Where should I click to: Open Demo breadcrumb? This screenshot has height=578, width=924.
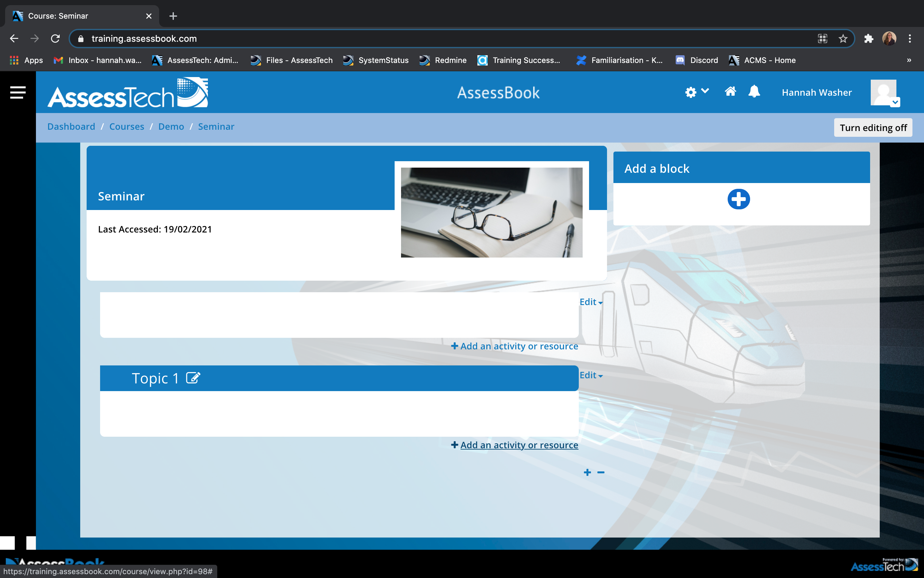[x=171, y=127]
